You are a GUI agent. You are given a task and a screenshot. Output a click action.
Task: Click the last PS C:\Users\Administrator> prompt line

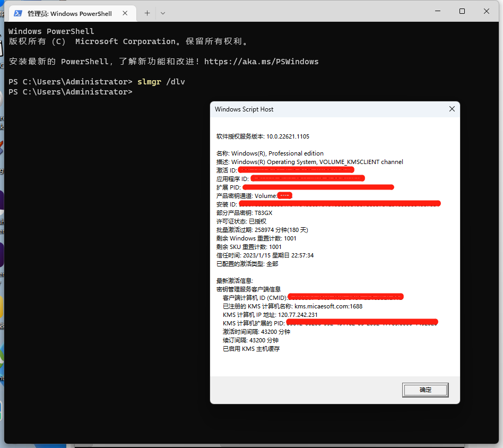pos(70,92)
